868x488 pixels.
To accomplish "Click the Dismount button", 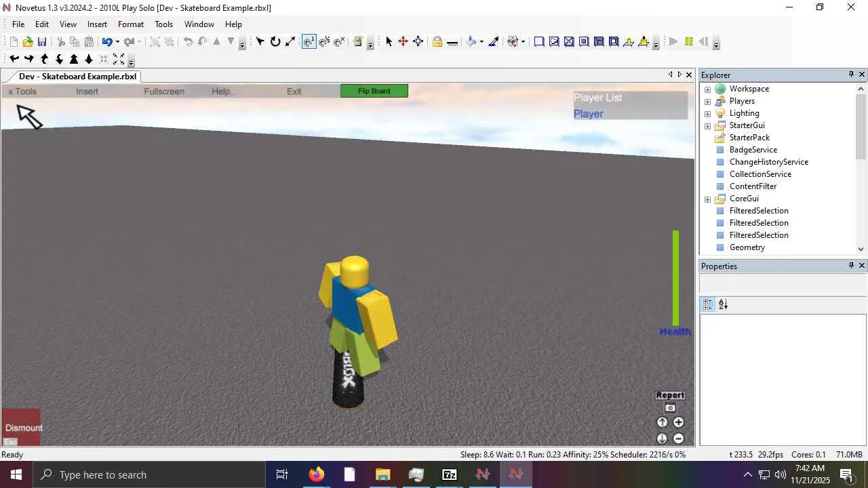I will click(x=21, y=428).
